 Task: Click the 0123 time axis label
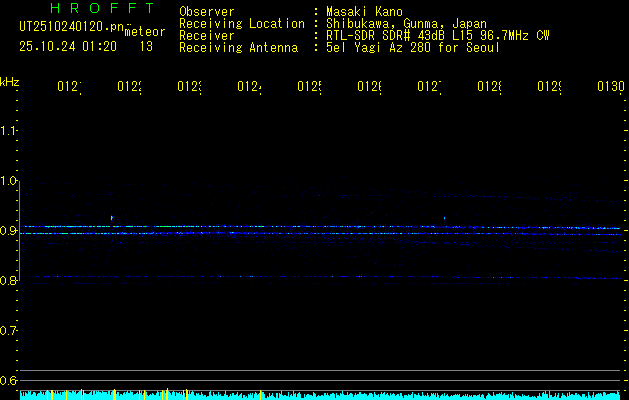coord(189,86)
